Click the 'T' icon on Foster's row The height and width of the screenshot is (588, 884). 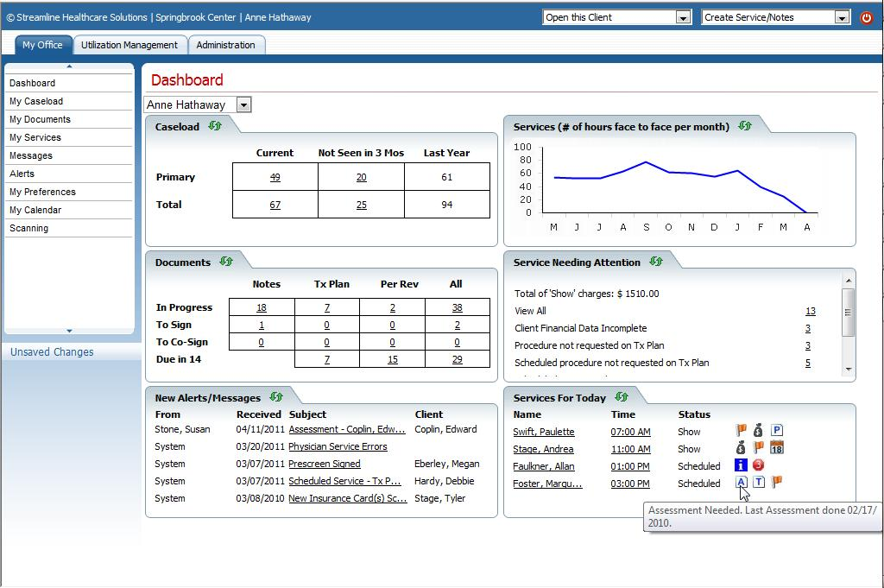tap(759, 483)
